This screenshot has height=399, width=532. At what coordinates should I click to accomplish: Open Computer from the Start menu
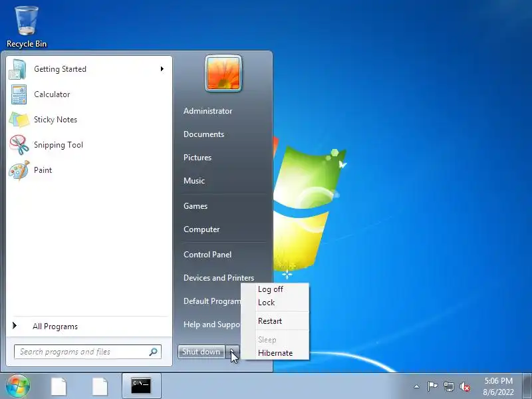(x=201, y=229)
